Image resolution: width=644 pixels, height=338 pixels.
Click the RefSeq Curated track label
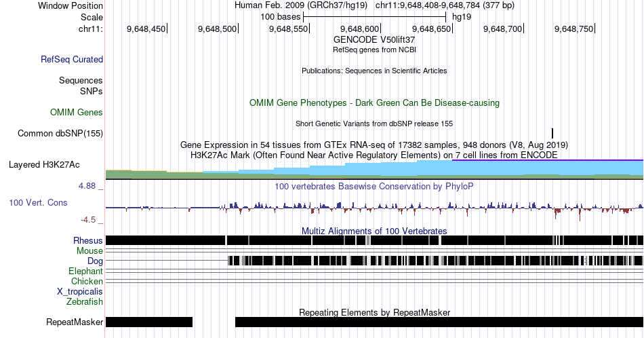72,59
